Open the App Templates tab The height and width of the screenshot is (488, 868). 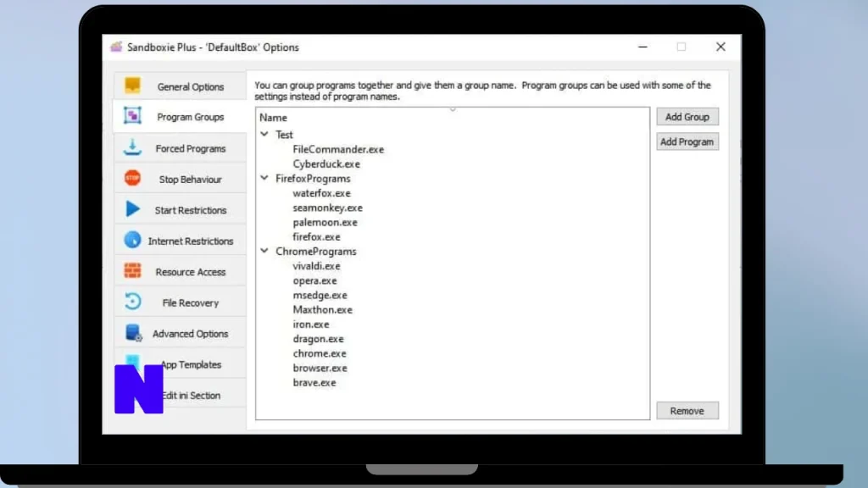point(180,364)
